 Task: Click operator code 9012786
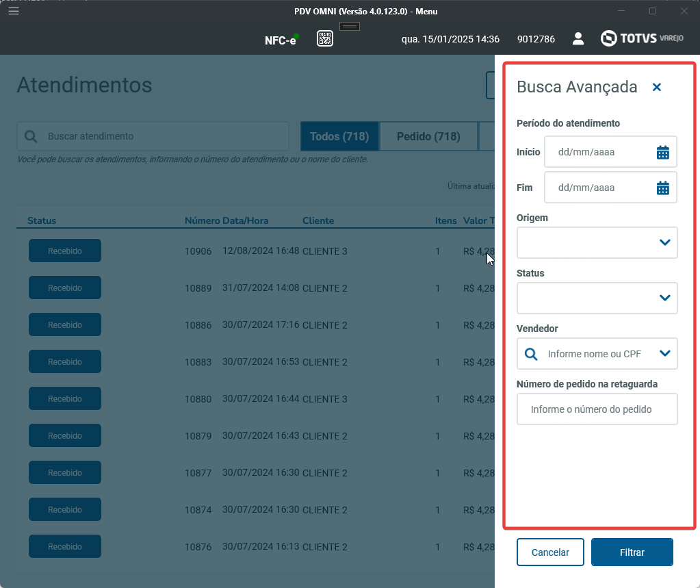[x=536, y=39]
